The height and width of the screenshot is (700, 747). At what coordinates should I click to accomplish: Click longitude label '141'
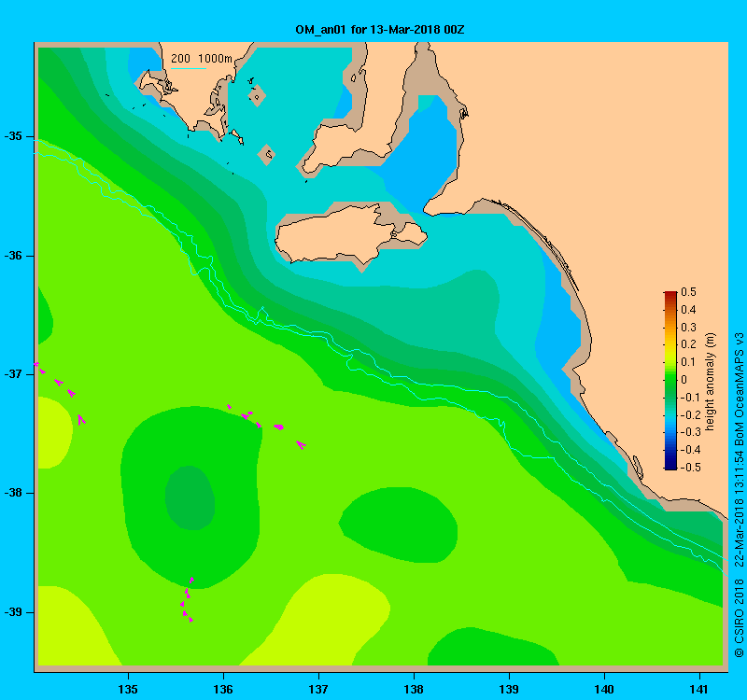(x=699, y=689)
